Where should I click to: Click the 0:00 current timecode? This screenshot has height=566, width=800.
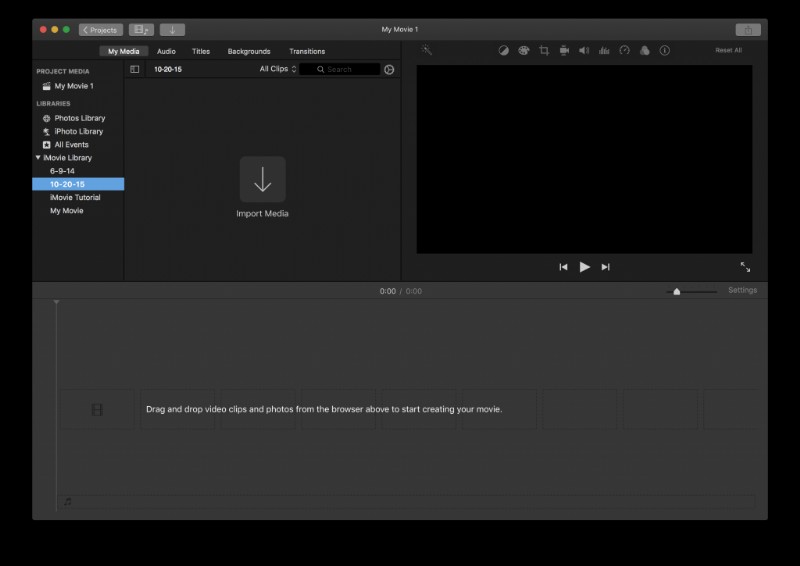pos(387,291)
